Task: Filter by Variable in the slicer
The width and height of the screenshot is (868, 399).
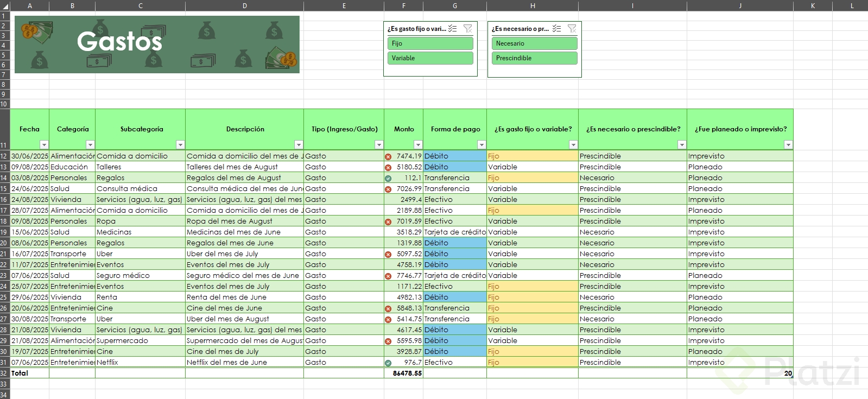Action: 430,58
